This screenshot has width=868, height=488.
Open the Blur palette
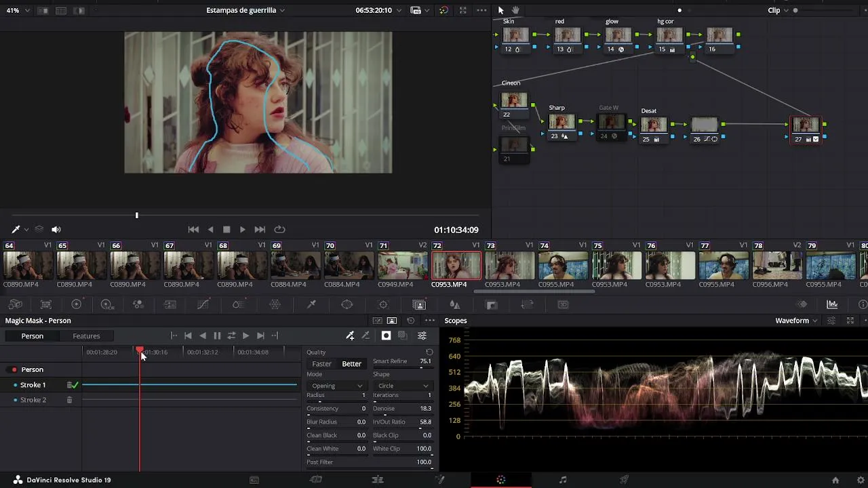point(455,305)
